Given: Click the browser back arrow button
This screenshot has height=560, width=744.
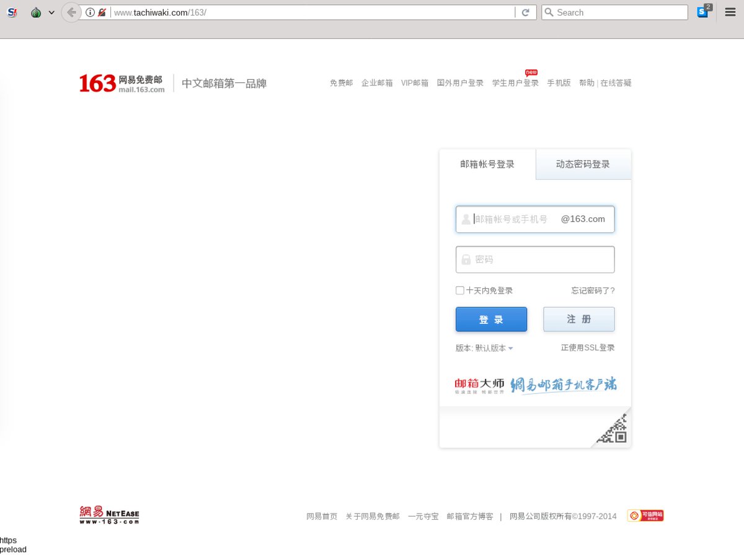Looking at the screenshot, I should (71, 12).
